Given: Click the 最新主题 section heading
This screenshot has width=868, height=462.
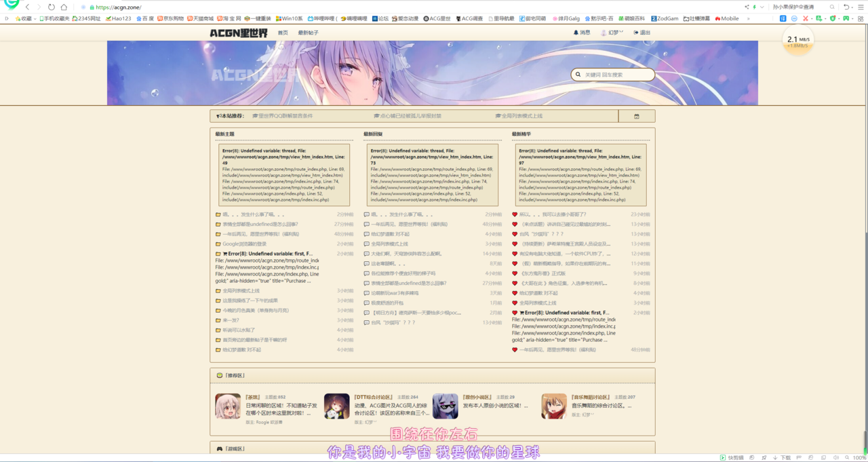Looking at the screenshot, I should pos(224,134).
